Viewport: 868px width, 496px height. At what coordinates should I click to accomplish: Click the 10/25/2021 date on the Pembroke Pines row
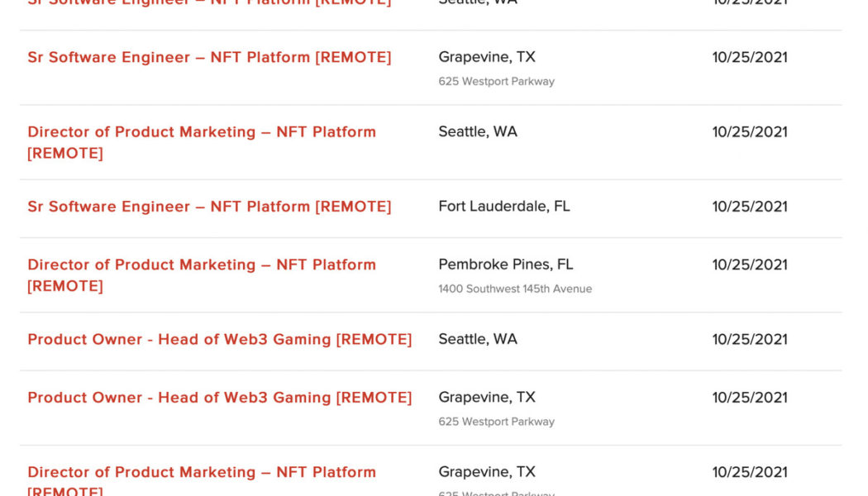749,265
